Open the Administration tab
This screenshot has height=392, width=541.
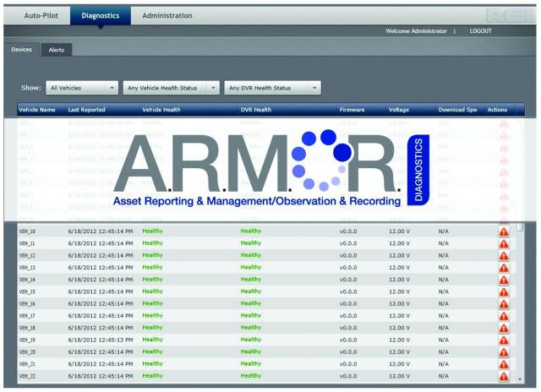coord(167,15)
